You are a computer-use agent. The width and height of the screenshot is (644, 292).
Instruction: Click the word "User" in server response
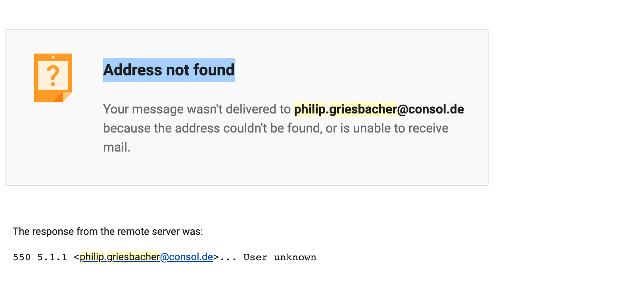255,257
